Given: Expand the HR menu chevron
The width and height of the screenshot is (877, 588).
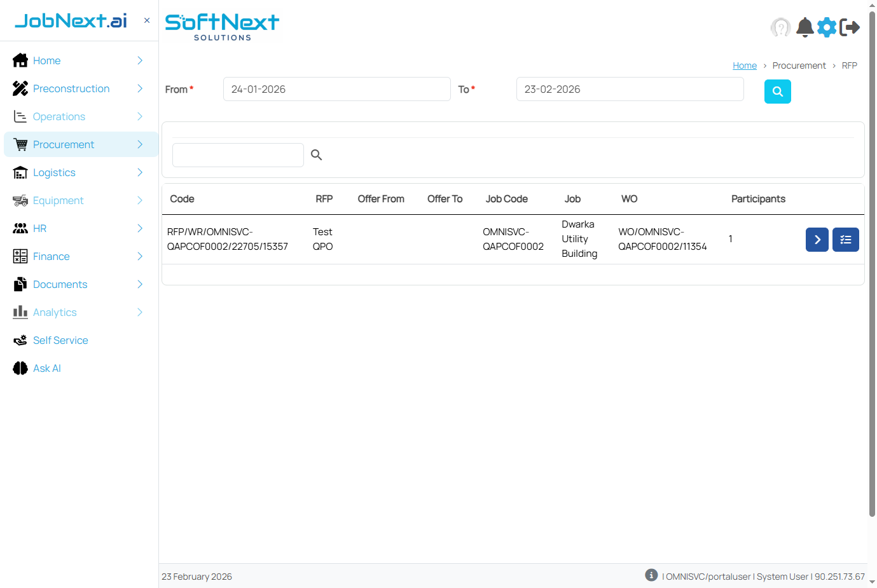Looking at the screenshot, I should 140,228.
